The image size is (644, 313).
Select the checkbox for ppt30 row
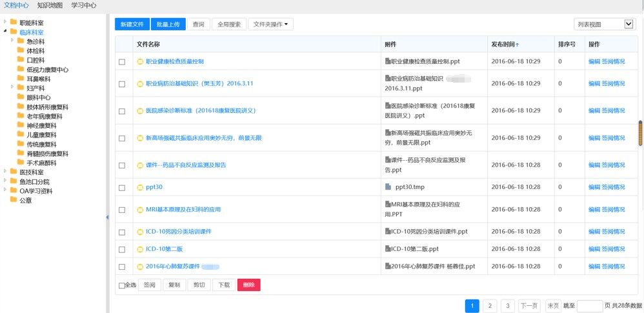pos(122,188)
